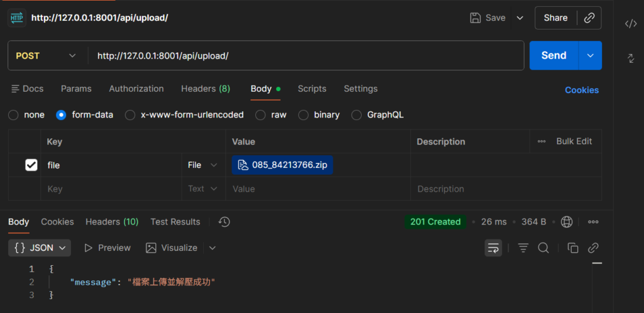Viewport: 644px width, 313px height.
Task: Open the Test Results response tab
Action: pyautogui.click(x=175, y=222)
